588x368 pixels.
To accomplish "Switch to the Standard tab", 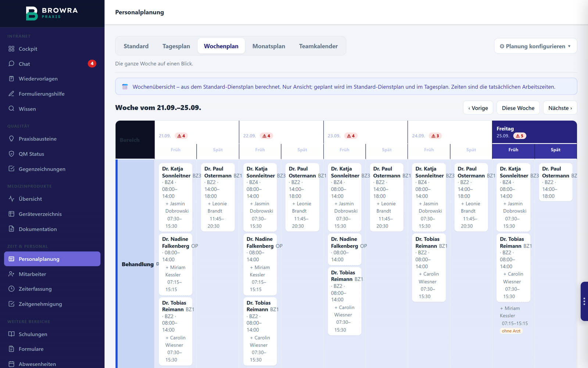I will click(x=136, y=46).
